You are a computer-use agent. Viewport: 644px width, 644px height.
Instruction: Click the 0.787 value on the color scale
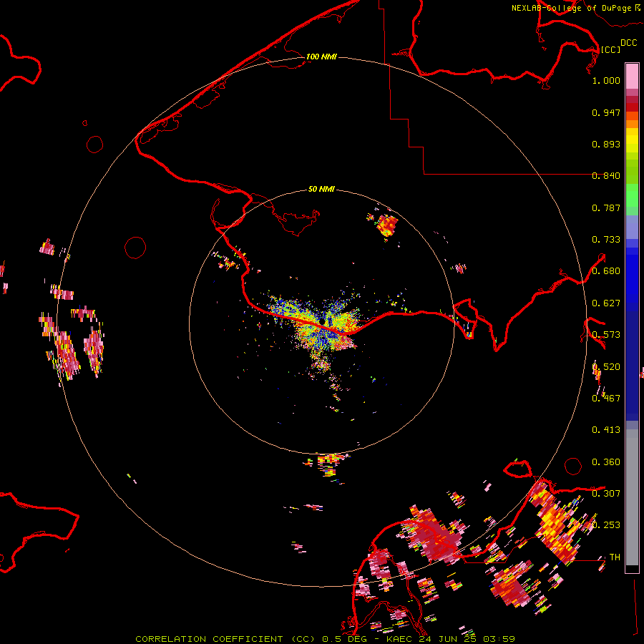pos(606,208)
